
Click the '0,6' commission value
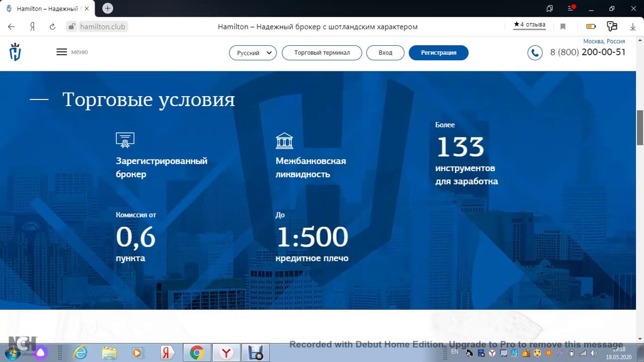[136, 237]
